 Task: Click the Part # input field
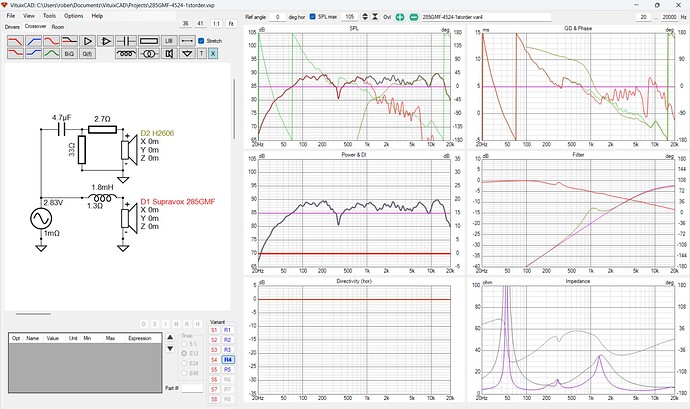coord(192,388)
